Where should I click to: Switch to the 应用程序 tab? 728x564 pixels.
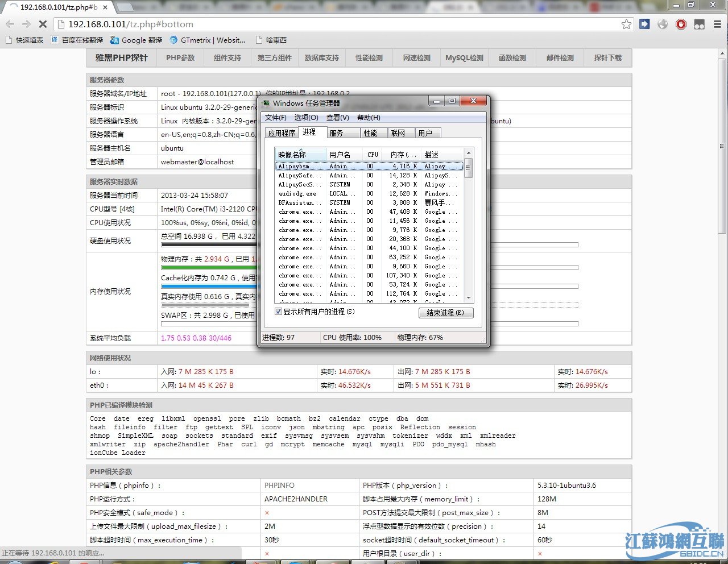click(x=282, y=133)
